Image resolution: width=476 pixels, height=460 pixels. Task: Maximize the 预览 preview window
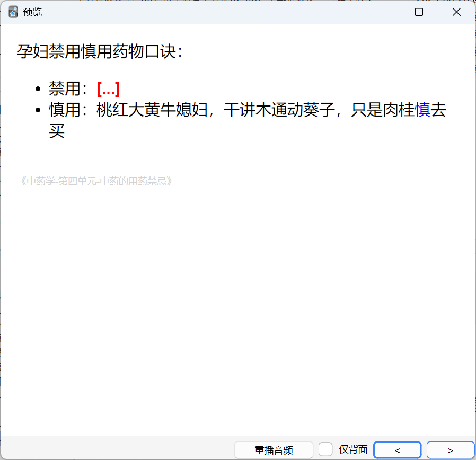point(419,12)
